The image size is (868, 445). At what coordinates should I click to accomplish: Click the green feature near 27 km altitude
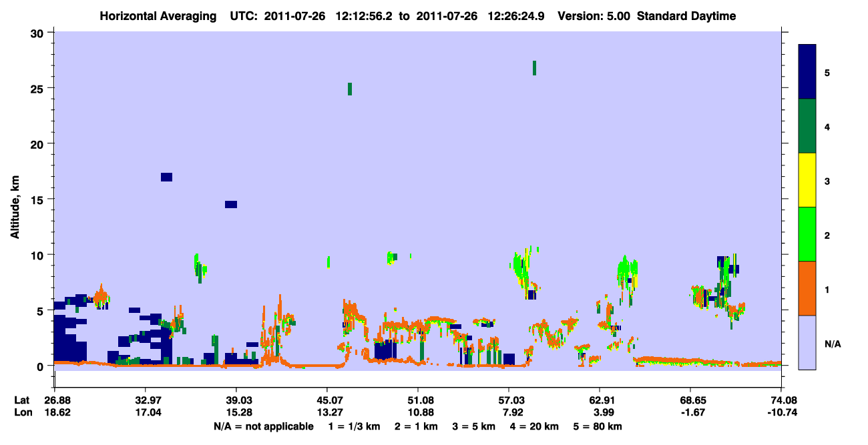[534, 67]
